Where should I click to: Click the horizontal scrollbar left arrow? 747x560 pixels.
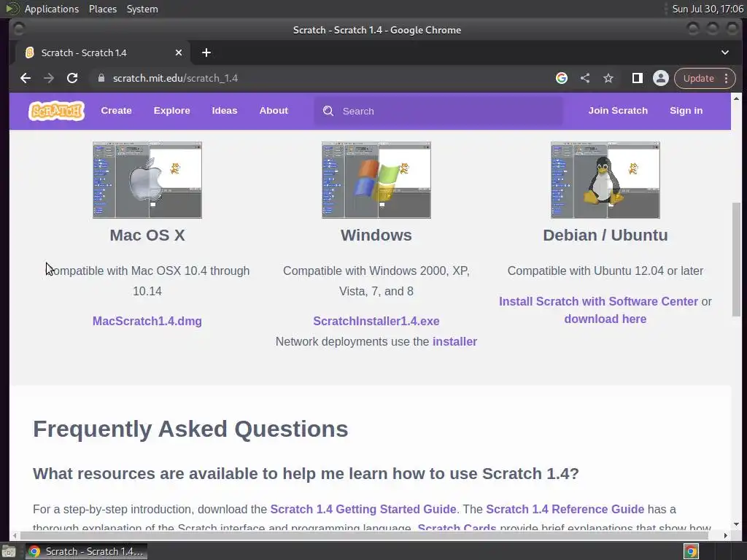tap(15, 535)
